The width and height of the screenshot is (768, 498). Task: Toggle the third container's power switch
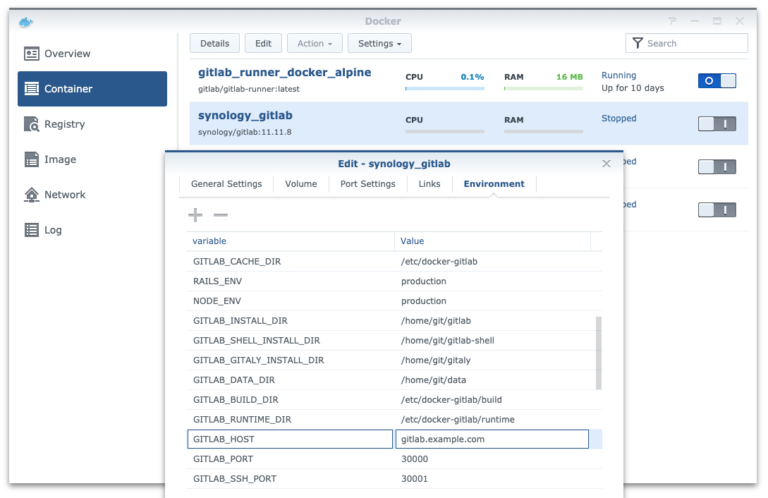point(716,167)
